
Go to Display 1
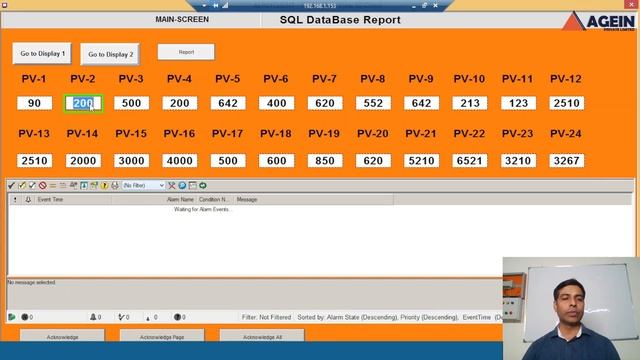click(x=42, y=53)
